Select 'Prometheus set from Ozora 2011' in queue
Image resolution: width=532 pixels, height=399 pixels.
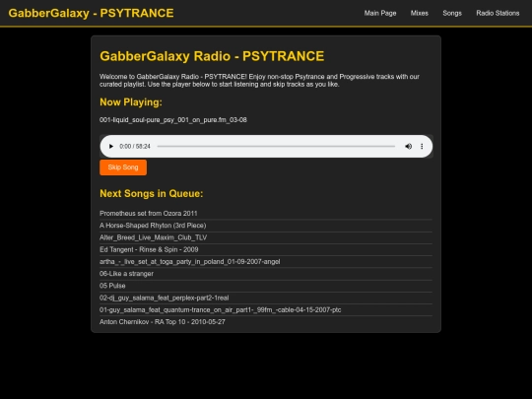click(266, 214)
